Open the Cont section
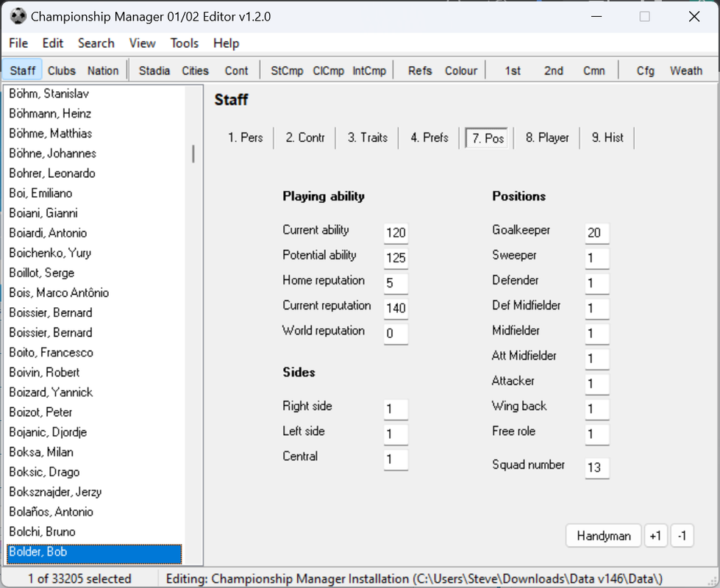720x588 pixels. [237, 71]
